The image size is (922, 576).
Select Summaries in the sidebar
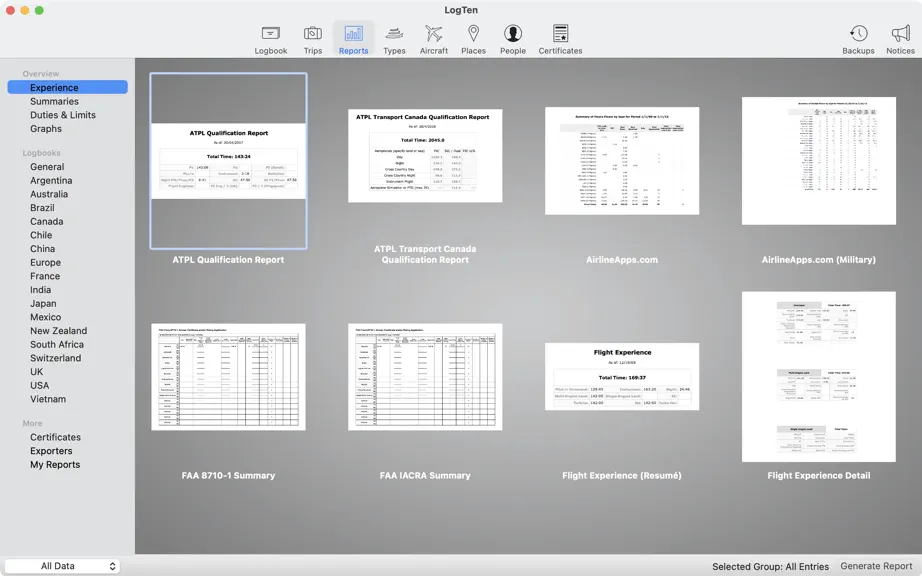point(54,101)
